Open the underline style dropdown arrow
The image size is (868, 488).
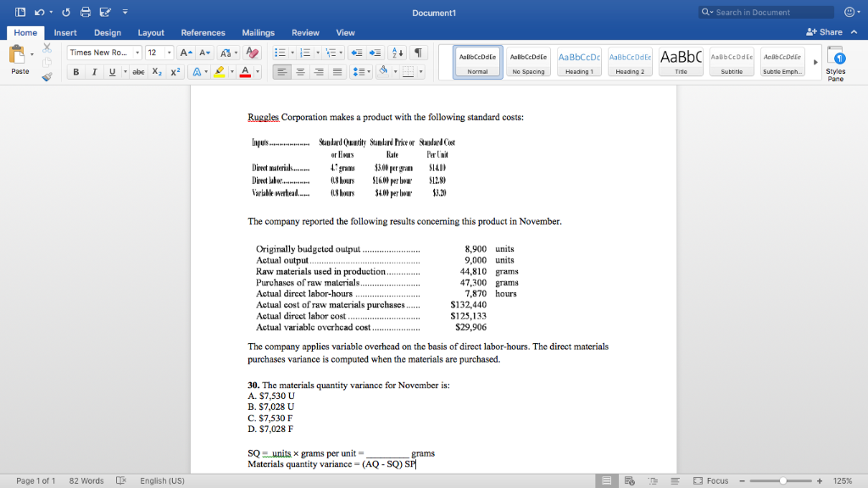point(125,72)
